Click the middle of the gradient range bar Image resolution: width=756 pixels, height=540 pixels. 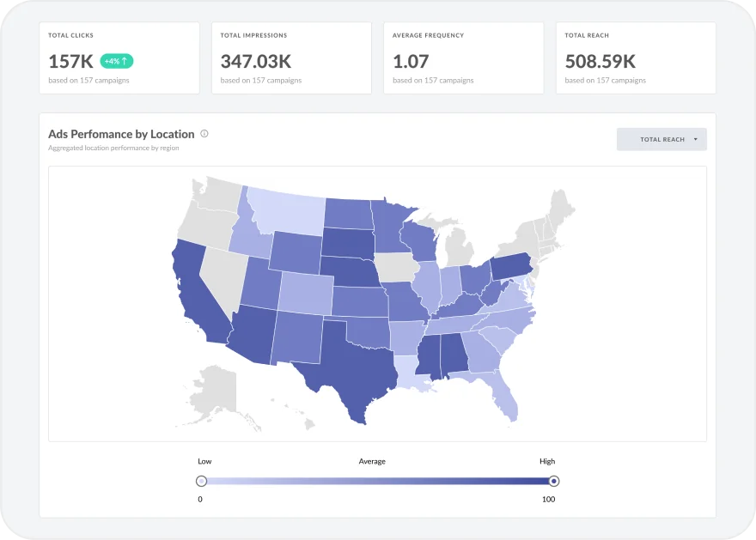[x=378, y=482]
